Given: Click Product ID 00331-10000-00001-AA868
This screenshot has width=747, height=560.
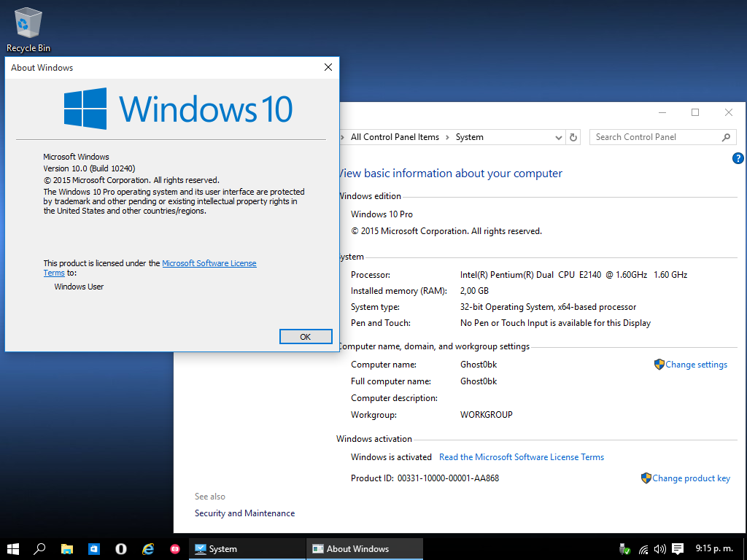Looking at the screenshot, I should [x=449, y=478].
